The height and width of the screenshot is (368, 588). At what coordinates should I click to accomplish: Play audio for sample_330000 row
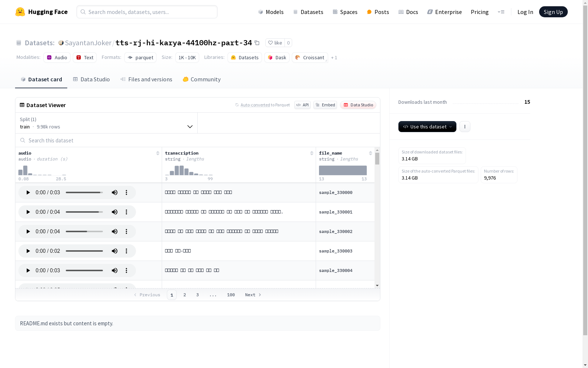[x=28, y=192]
